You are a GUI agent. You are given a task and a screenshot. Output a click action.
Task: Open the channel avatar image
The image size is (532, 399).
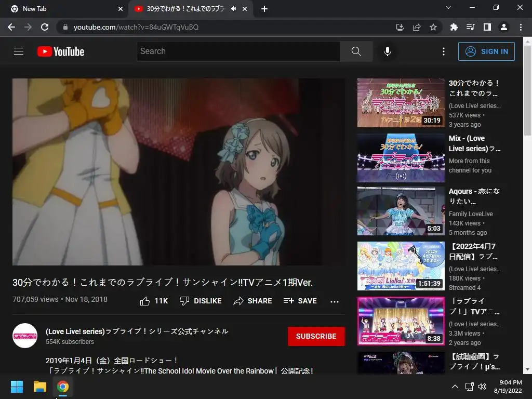pyautogui.click(x=25, y=336)
